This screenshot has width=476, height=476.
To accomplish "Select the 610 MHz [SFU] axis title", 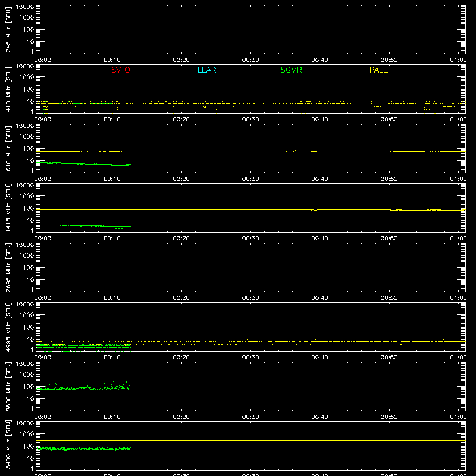I will point(8,148).
